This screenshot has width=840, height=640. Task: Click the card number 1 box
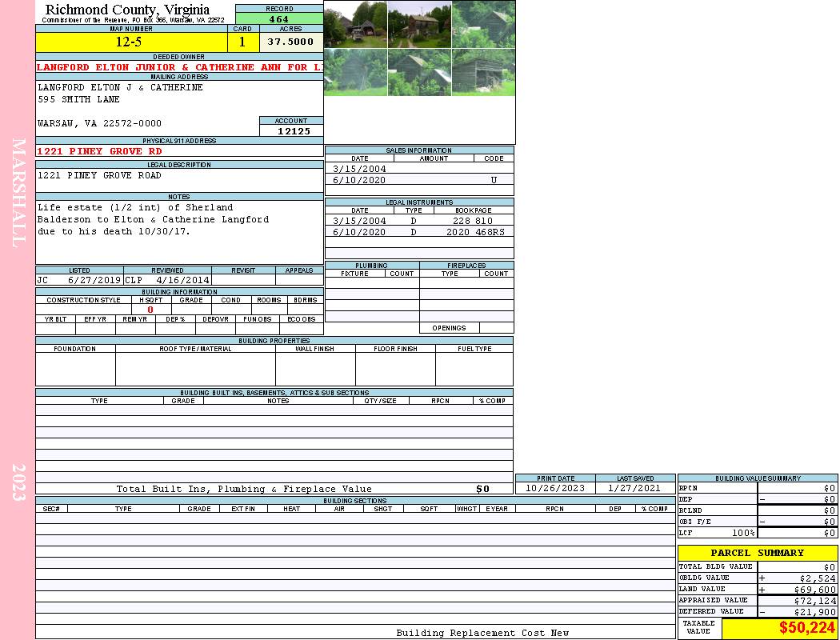coord(242,42)
